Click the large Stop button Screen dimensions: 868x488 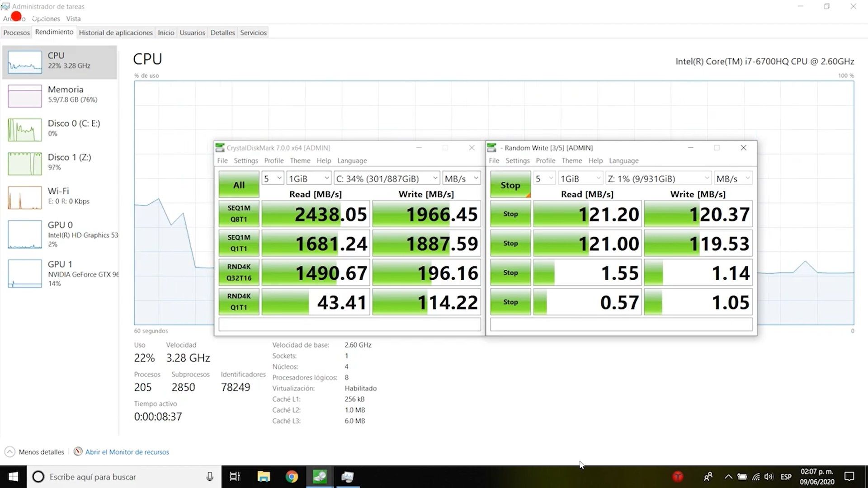[x=510, y=185]
